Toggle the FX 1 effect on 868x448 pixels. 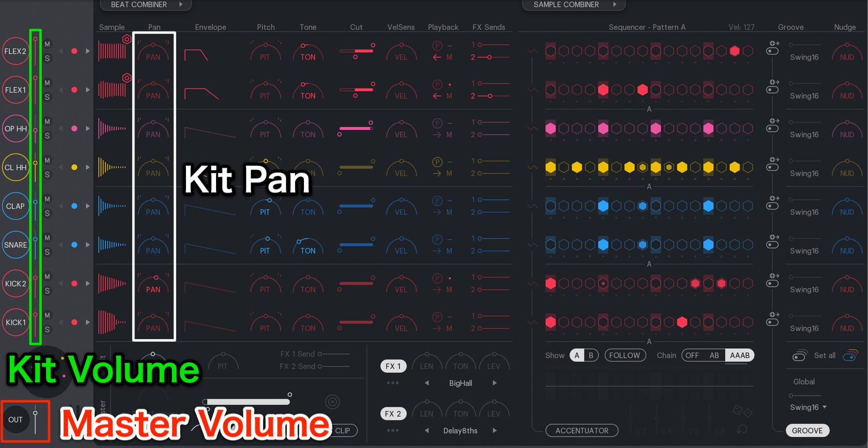393,366
